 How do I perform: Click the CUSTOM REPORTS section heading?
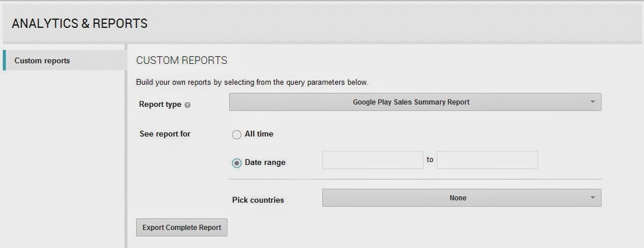click(182, 60)
